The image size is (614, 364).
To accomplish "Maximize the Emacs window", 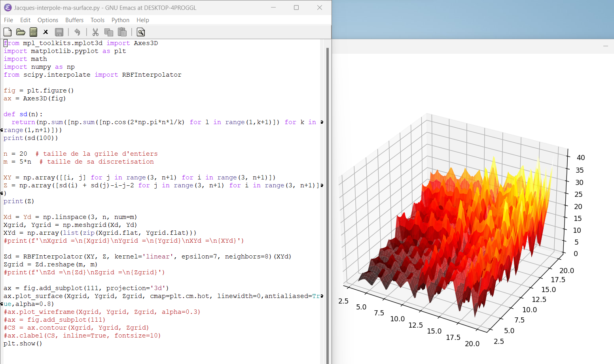I will coord(296,8).
